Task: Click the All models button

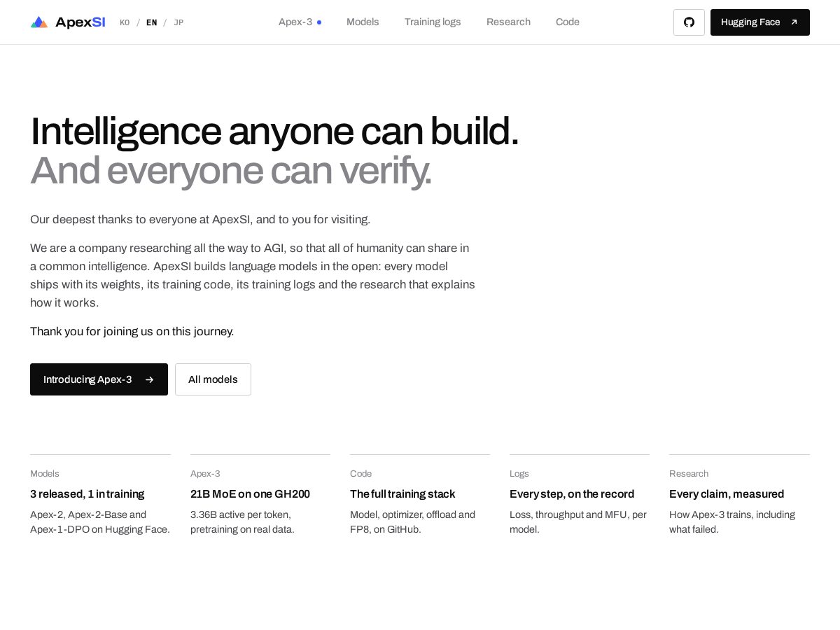Action: point(213,379)
